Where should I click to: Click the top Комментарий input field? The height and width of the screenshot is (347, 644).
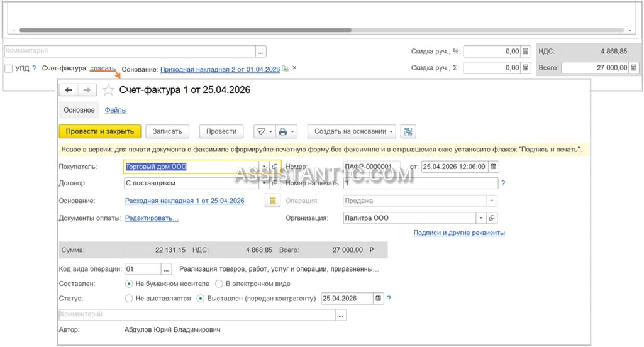point(130,52)
